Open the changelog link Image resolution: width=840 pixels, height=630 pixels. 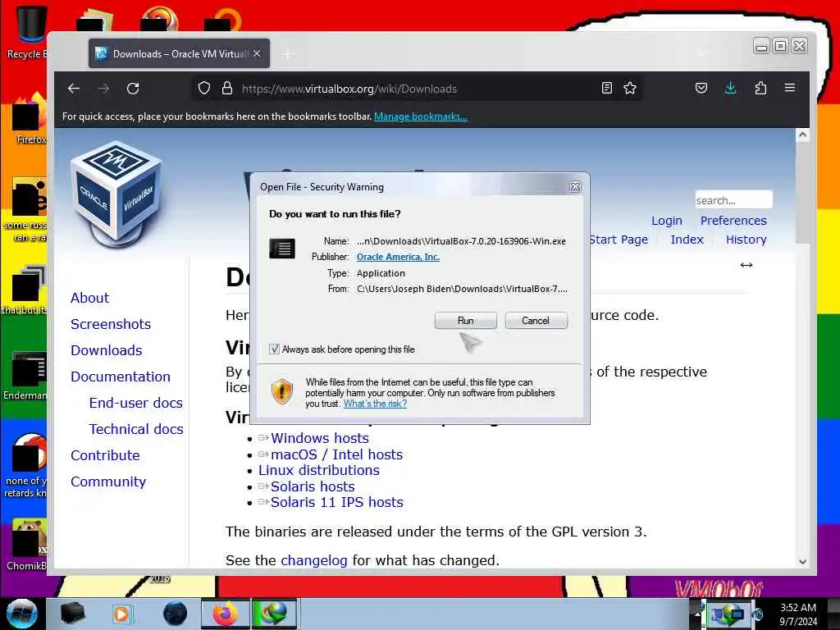point(314,560)
